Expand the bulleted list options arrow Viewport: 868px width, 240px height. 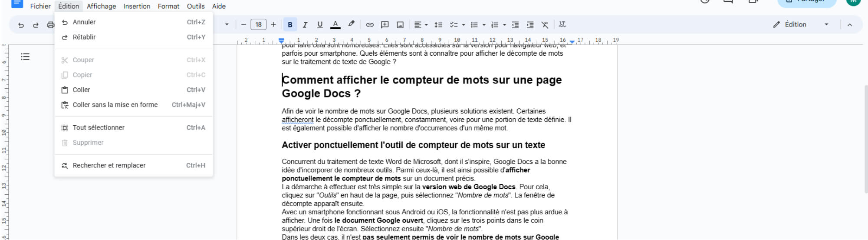(x=484, y=25)
